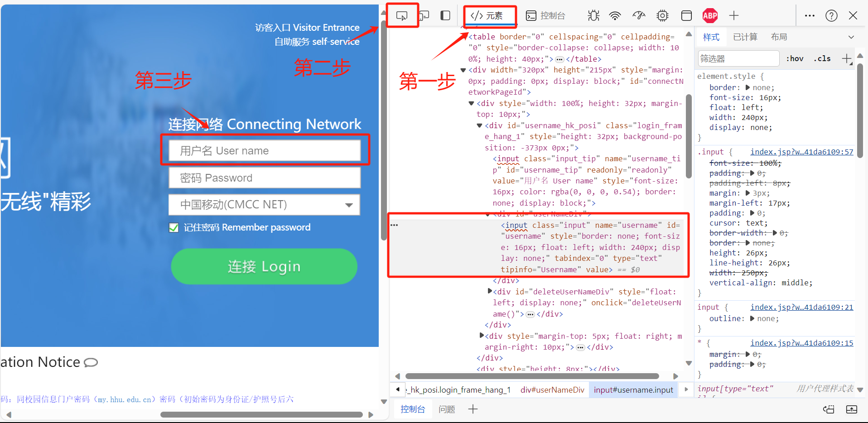868x423 pixels.
Task: Open the DevTools more options menu
Action: [x=810, y=15]
